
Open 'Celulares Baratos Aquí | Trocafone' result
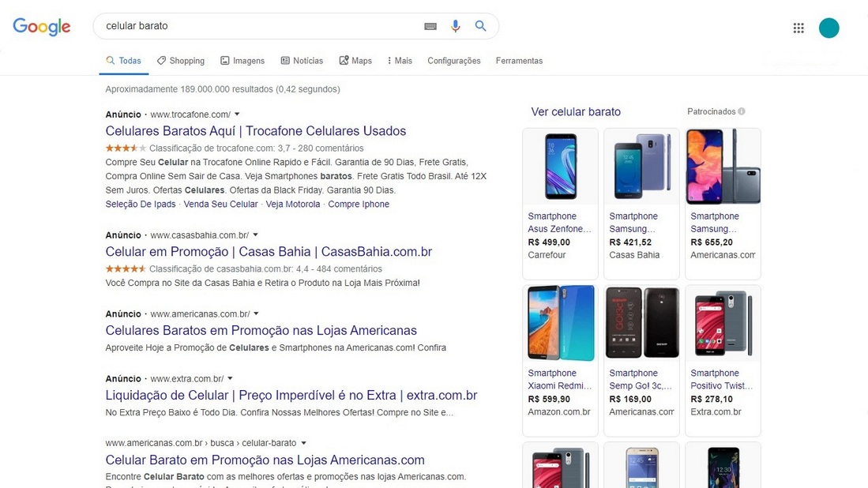pyautogui.click(x=256, y=131)
